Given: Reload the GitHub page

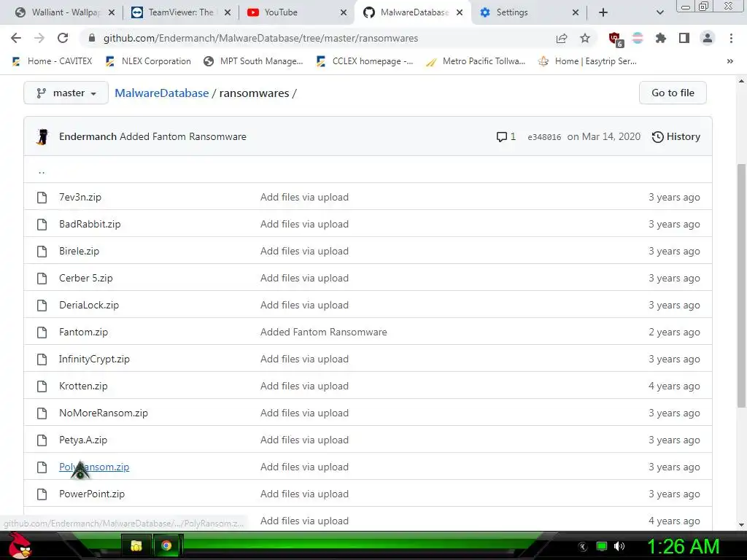Looking at the screenshot, I should tap(63, 38).
